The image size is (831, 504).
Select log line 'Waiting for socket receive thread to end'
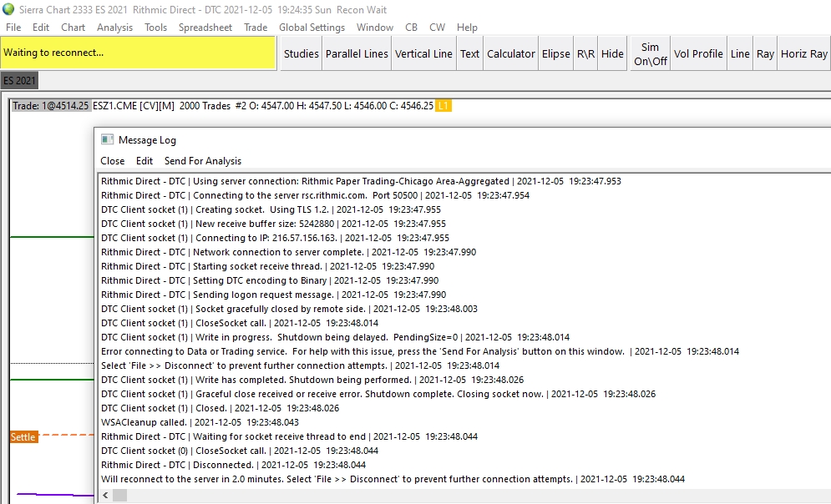(x=289, y=436)
